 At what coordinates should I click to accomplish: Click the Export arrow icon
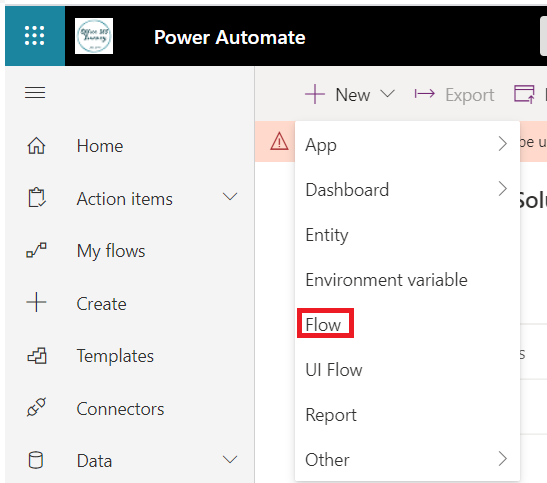[x=425, y=93]
